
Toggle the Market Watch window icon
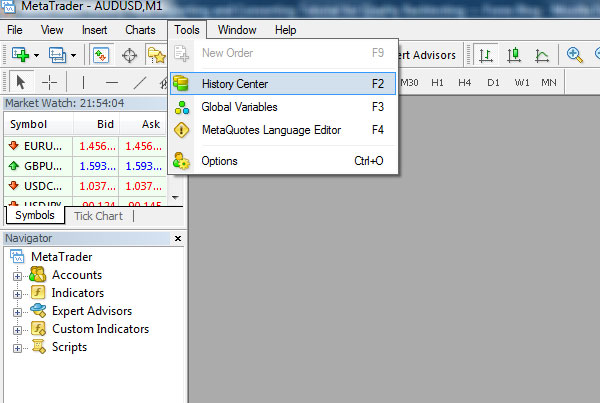click(x=101, y=55)
